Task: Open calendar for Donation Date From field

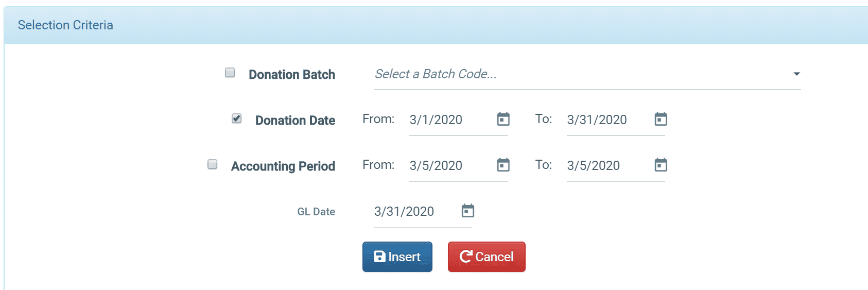Action: pyautogui.click(x=503, y=119)
